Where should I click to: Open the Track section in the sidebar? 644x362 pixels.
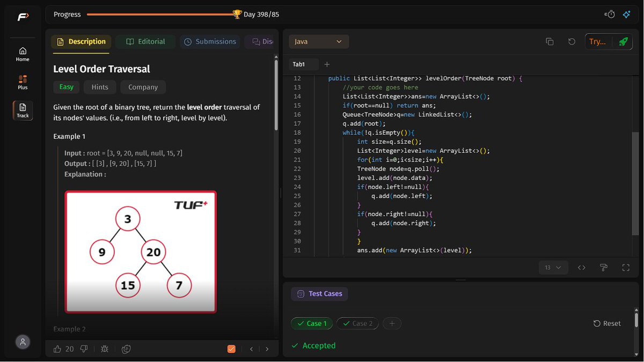(x=23, y=110)
